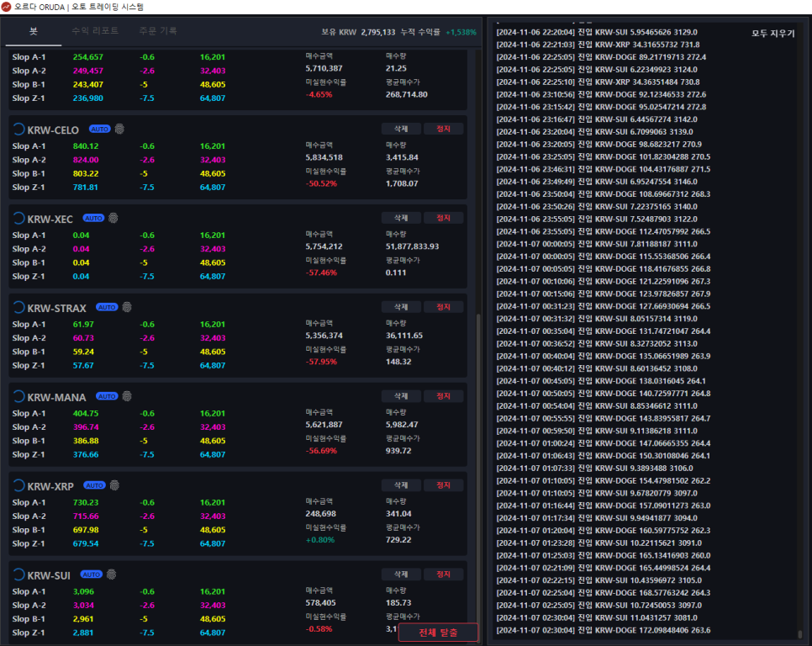The width and height of the screenshot is (812, 646).
Task: Click the KRW-STRAX pair title
Action: click(x=56, y=308)
